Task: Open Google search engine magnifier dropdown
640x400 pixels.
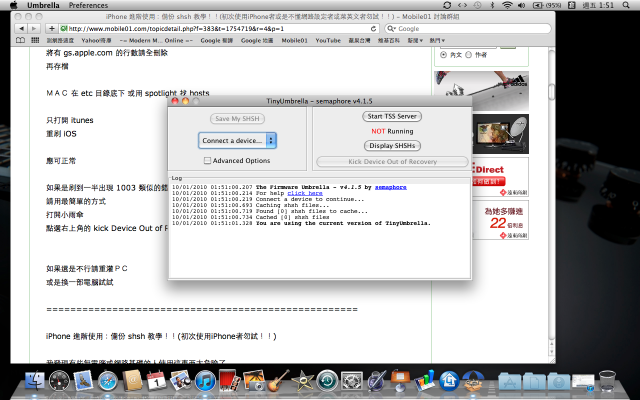Action: tap(392, 29)
